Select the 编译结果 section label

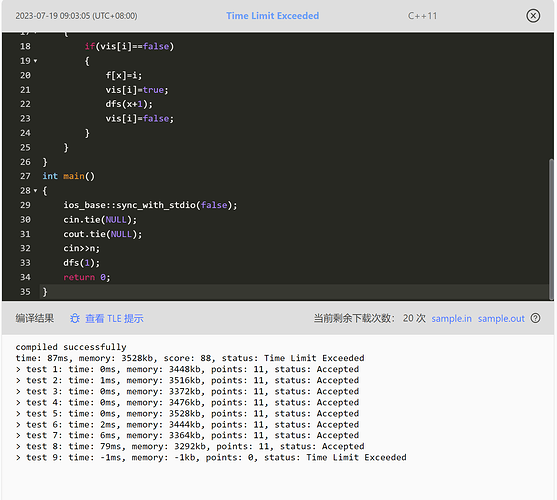(x=34, y=318)
